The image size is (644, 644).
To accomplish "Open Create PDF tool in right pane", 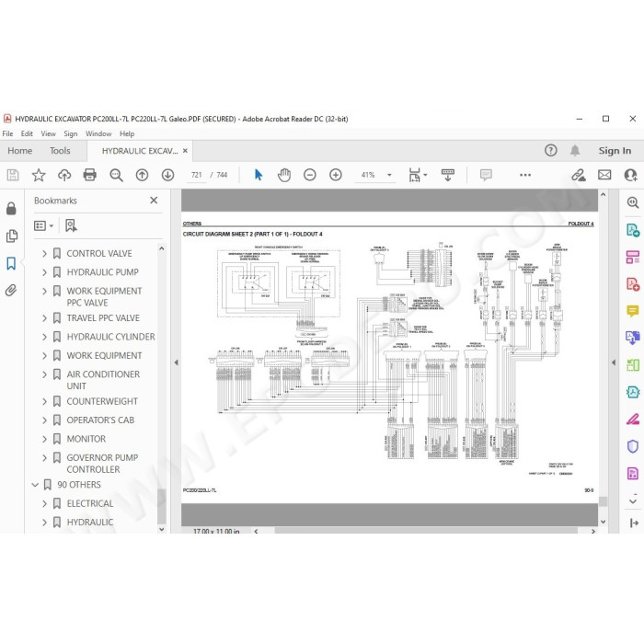I will (633, 284).
